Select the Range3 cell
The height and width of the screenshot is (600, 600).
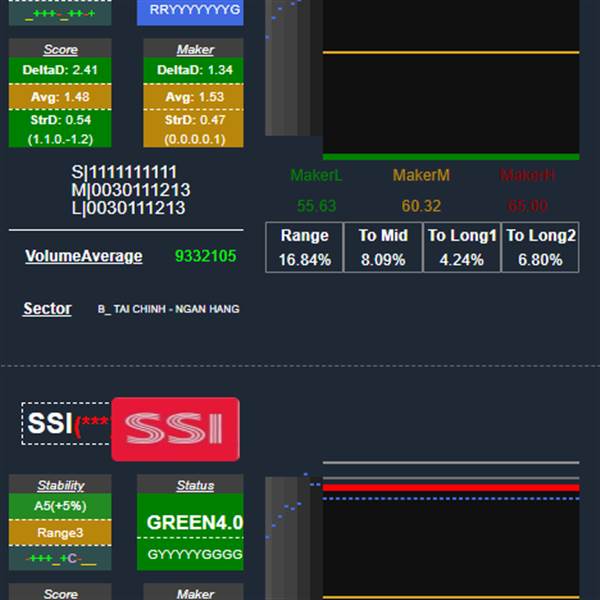(x=60, y=533)
